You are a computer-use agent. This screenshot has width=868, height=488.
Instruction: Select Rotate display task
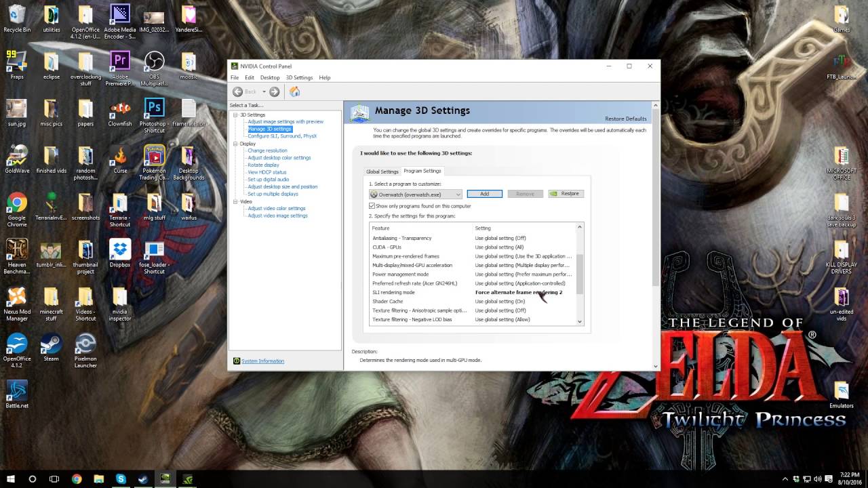(x=263, y=165)
